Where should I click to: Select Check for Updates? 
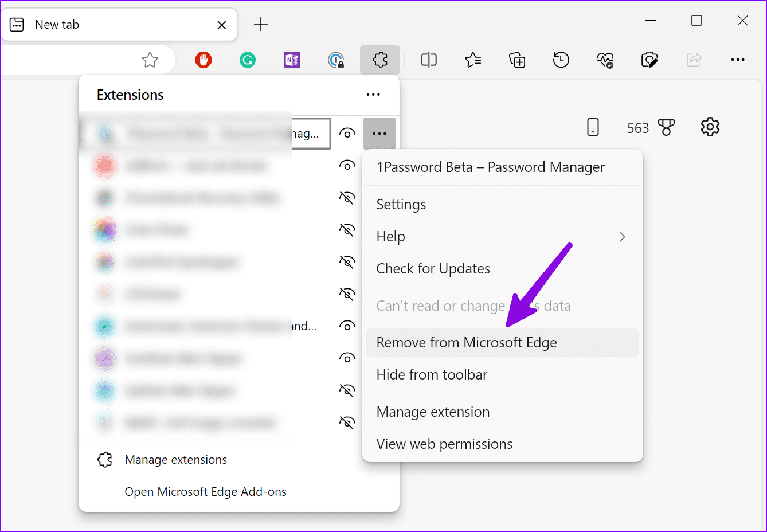tap(503, 269)
